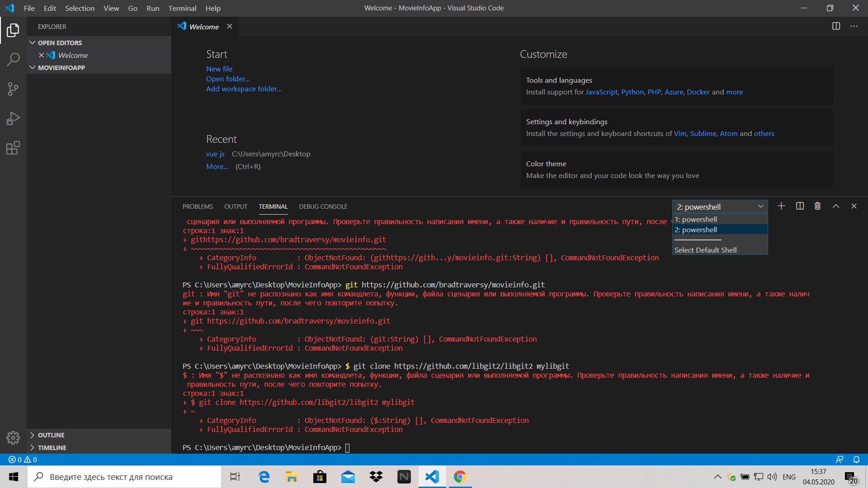Open the View menu
868x488 pixels.
(x=111, y=8)
